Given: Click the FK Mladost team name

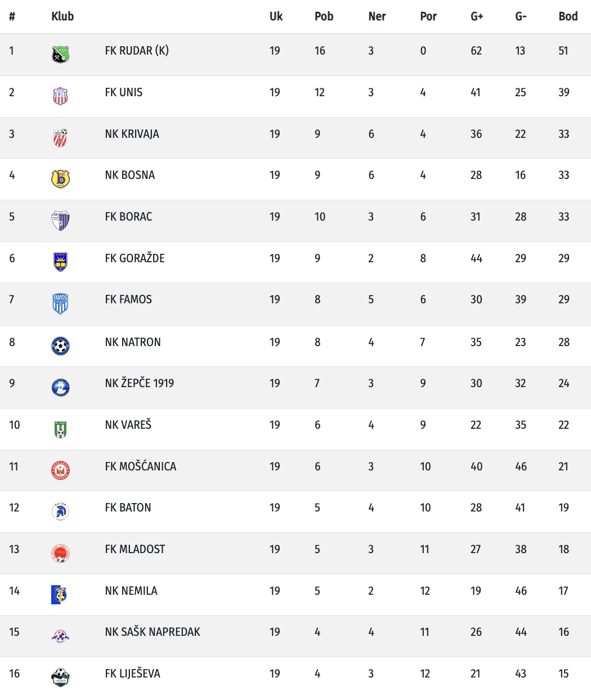Looking at the screenshot, I should pyautogui.click(x=135, y=549).
